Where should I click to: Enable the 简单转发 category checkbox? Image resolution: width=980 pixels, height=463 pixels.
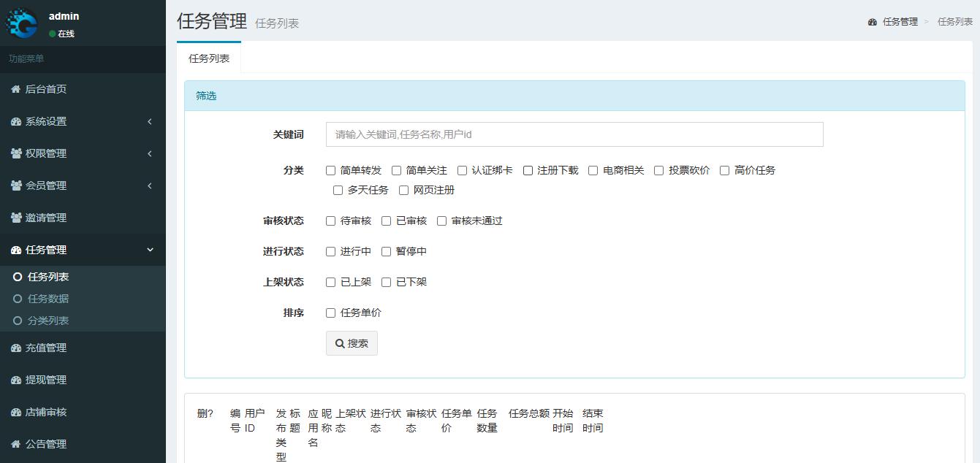click(330, 170)
